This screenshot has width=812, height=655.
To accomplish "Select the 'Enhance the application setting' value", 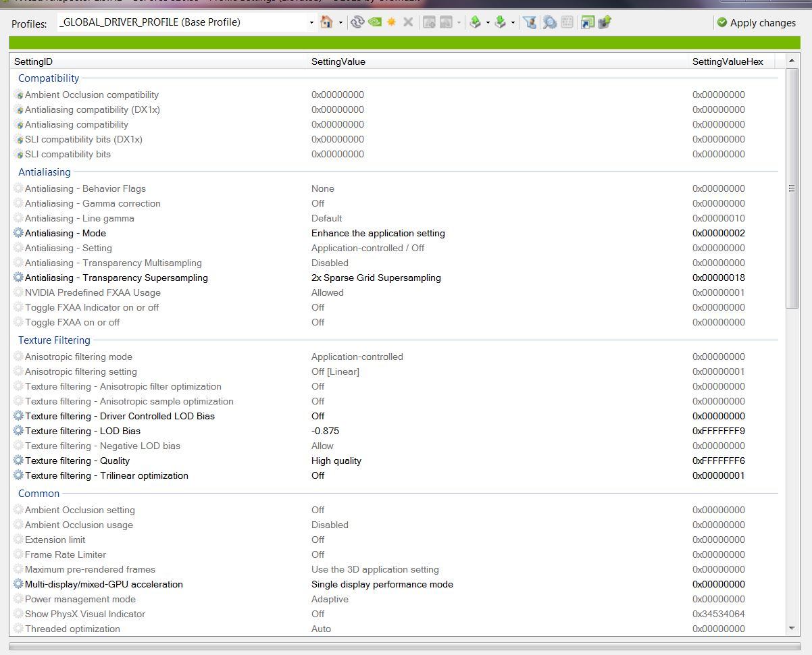I will pos(378,233).
